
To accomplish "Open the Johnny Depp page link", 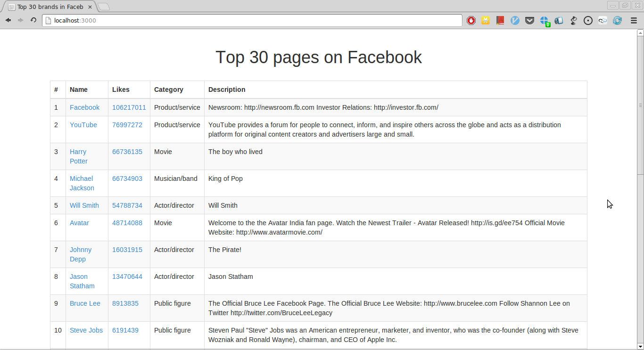I will pos(81,254).
